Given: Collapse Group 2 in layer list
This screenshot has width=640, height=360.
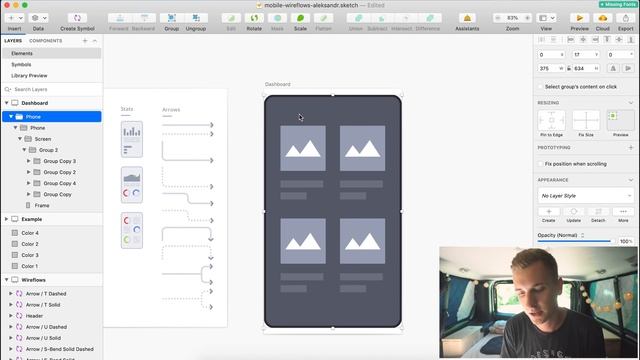Looking at the screenshot, I should click(24, 150).
